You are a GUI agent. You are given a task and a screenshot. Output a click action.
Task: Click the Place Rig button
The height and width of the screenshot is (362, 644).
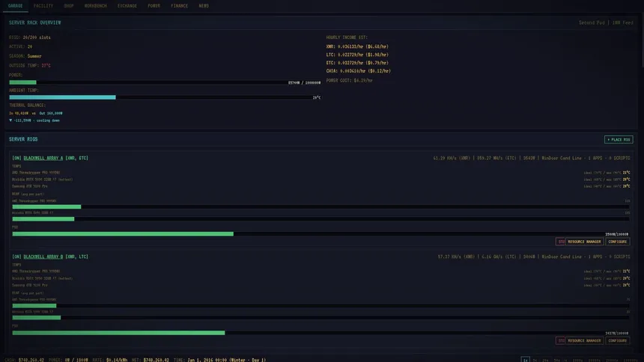coord(619,140)
